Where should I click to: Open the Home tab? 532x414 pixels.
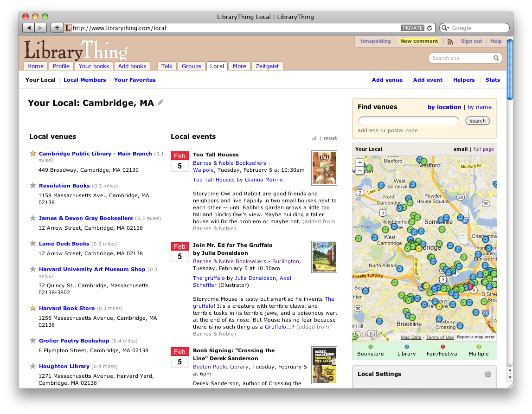[35, 66]
